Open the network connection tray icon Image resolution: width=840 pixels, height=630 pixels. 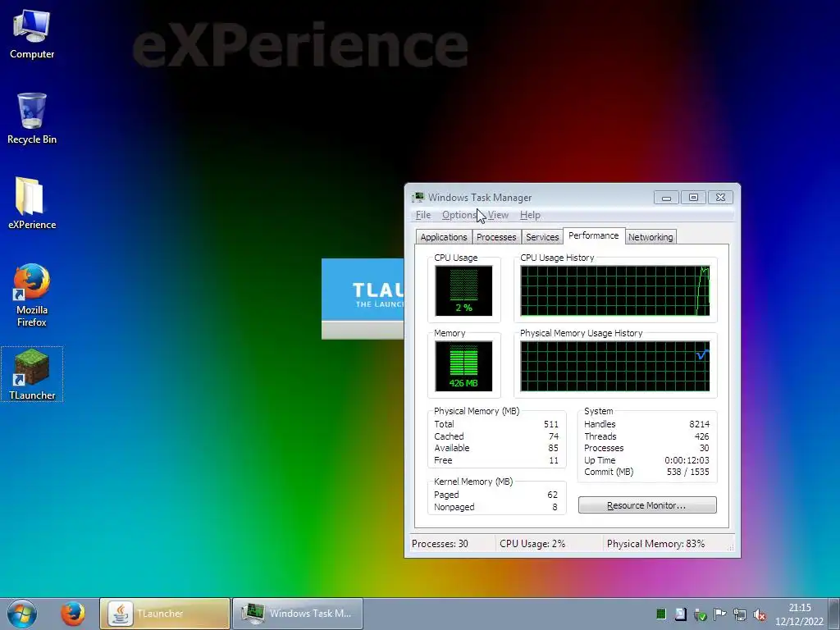point(739,614)
